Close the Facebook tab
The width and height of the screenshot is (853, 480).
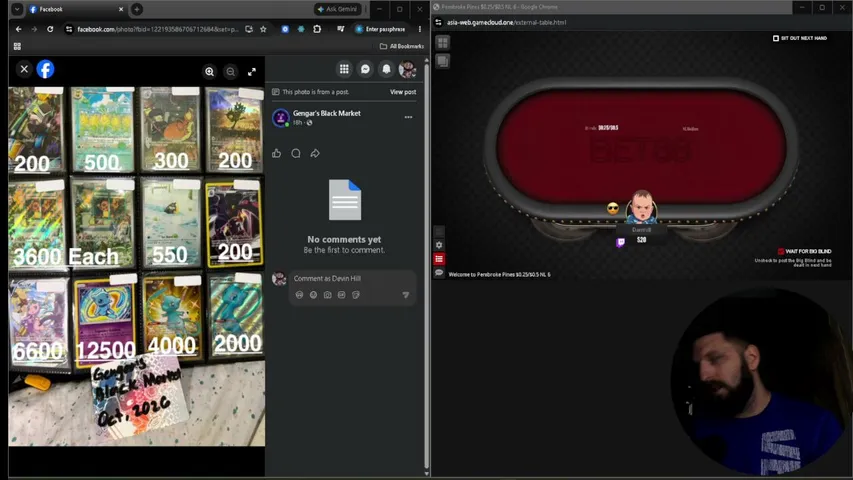pyautogui.click(x=121, y=9)
